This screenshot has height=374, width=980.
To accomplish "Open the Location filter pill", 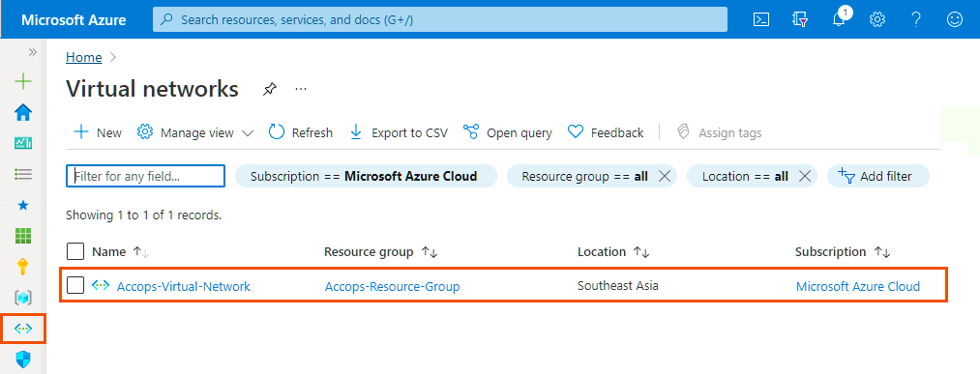I will (x=744, y=176).
